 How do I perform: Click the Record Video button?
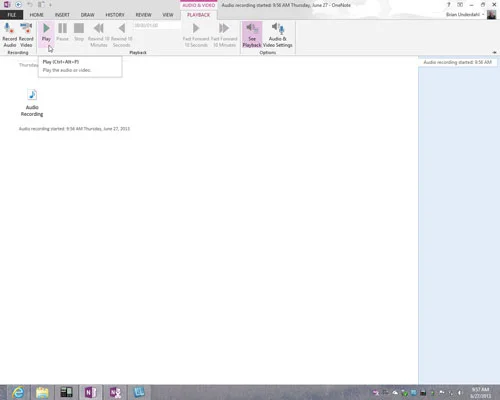[26, 35]
